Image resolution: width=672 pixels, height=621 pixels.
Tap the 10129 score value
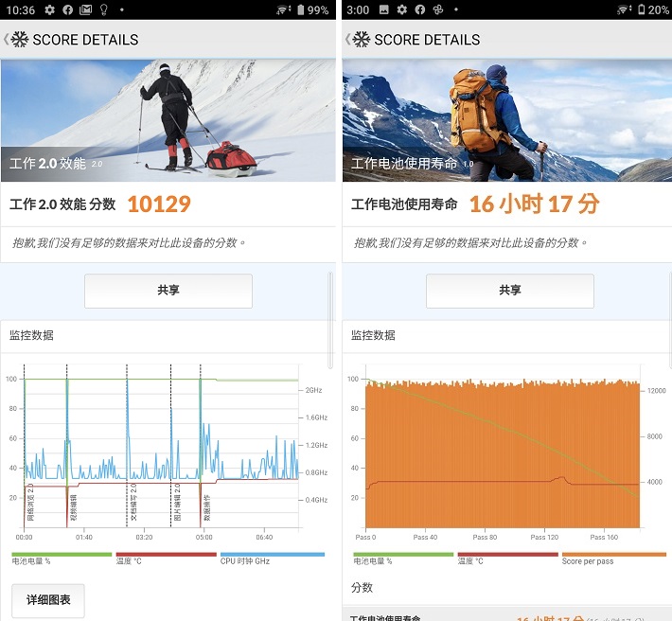click(x=159, y=204)
